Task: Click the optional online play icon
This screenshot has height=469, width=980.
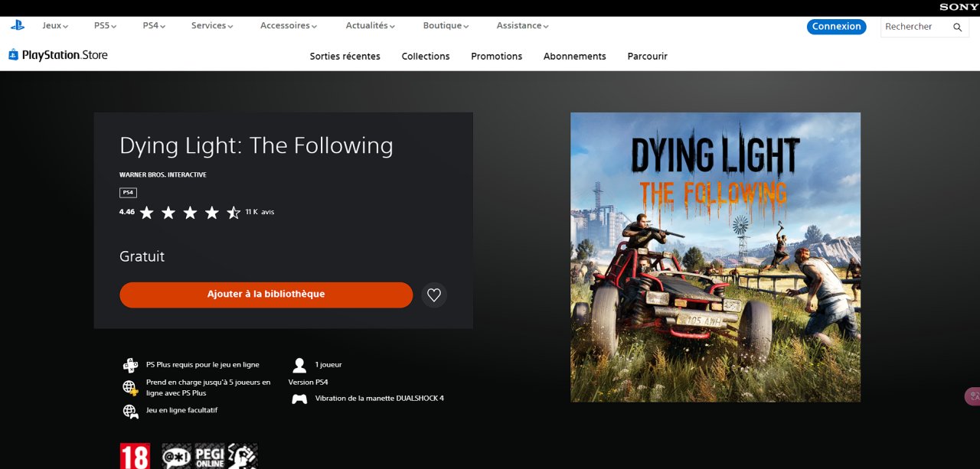Action: 130,411
